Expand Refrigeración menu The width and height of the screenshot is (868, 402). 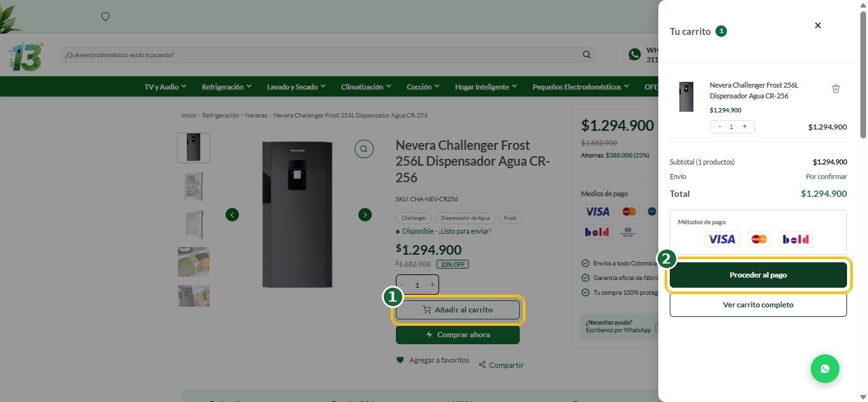pyautogui.click(x=227, y=86)
